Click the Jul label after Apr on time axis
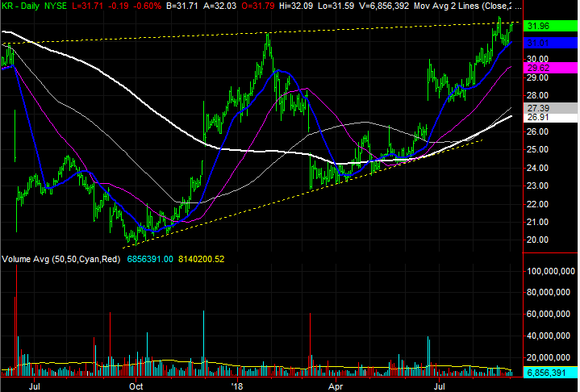This screenshot has height=392, width=580. pos(440,386)
